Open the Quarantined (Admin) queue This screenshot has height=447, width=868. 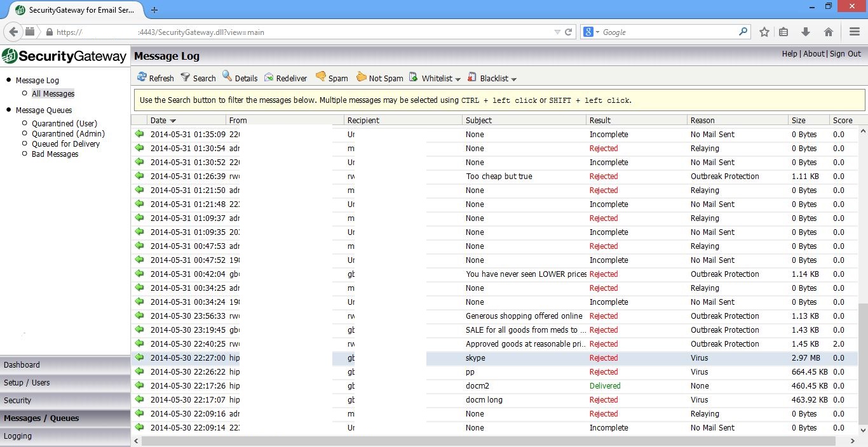[x=68, y=134]
